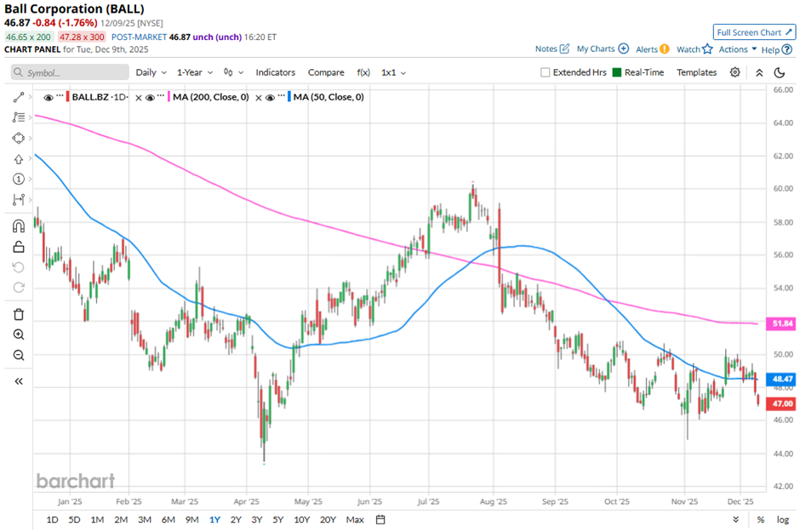This screenshot has height=532, width=800.
Task: Click the lock drawings icon
Action: tap(19, 247)
